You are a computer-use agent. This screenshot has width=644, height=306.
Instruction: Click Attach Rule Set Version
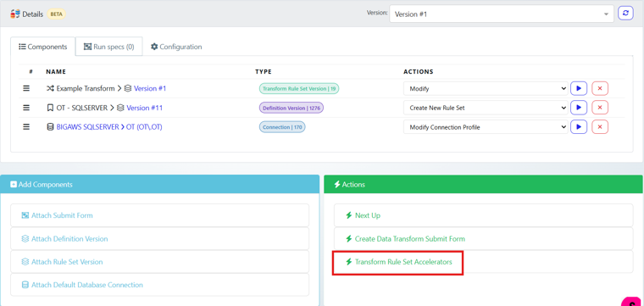[160, 262]
